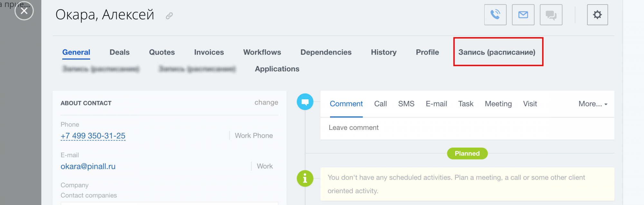
Task: Open the Applications tab
Action: 277,69
